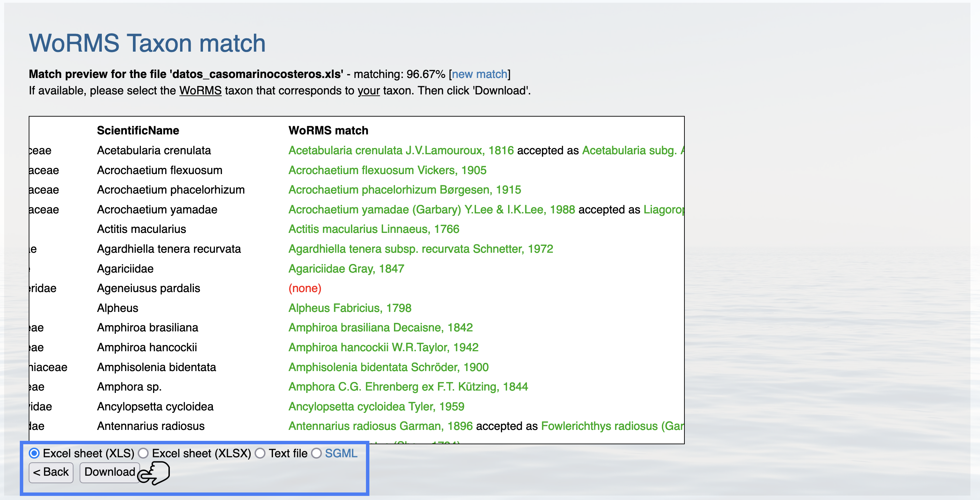Choose the Excel sheet (XLSX) format

(144, 453)
